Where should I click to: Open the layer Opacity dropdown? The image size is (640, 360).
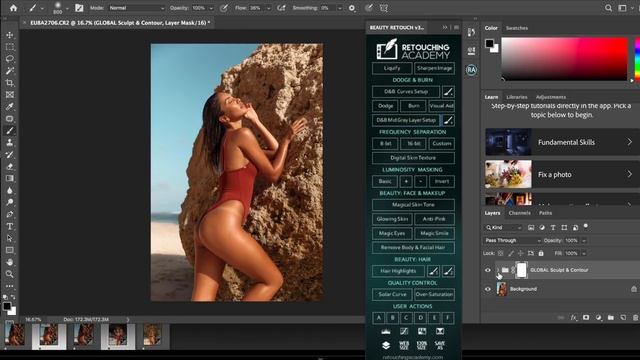(x=584, y=240)
